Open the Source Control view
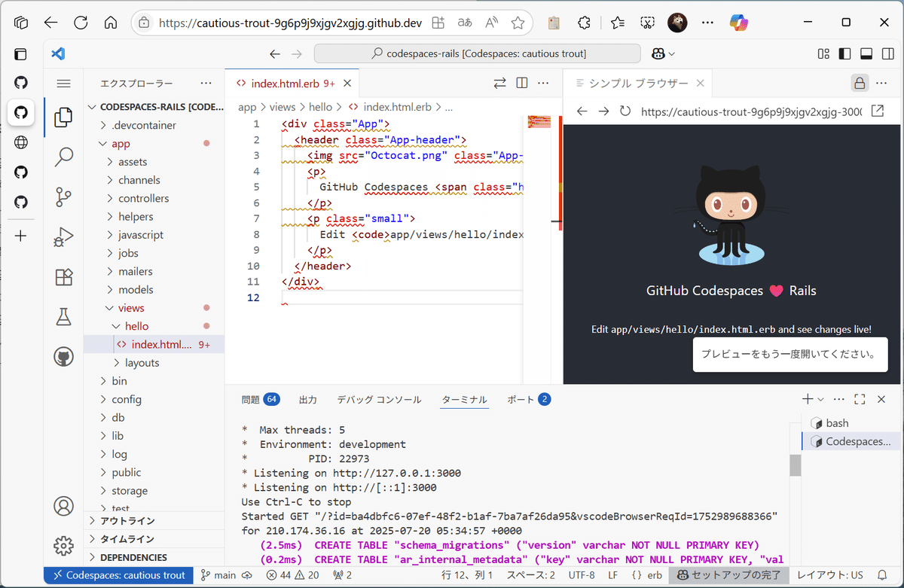Viewport: 904px width, 588px height. tap(64, 197)
